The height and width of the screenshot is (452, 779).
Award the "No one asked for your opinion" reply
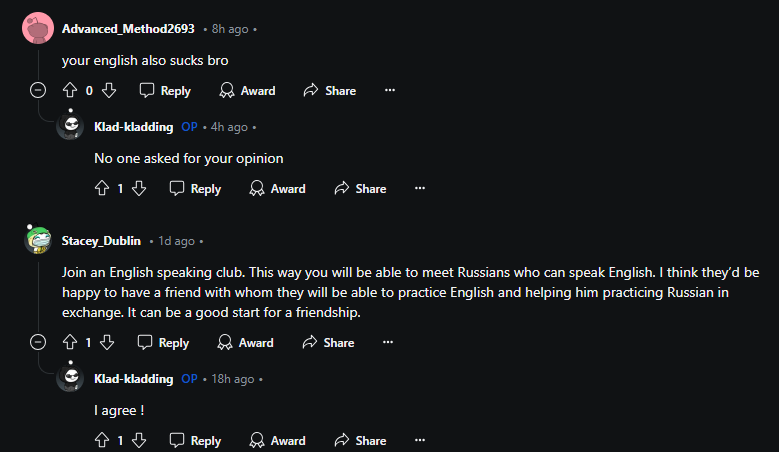(278, 189)
